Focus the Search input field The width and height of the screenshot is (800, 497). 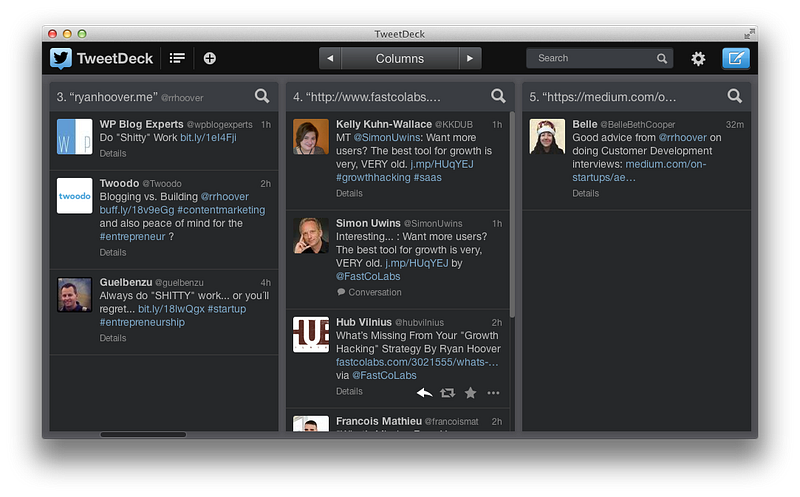click(599, 58)
